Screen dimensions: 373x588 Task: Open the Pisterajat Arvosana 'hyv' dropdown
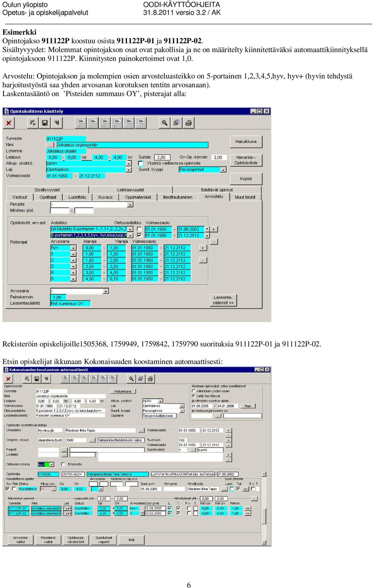pyautogui.click(x=73, y=248)
